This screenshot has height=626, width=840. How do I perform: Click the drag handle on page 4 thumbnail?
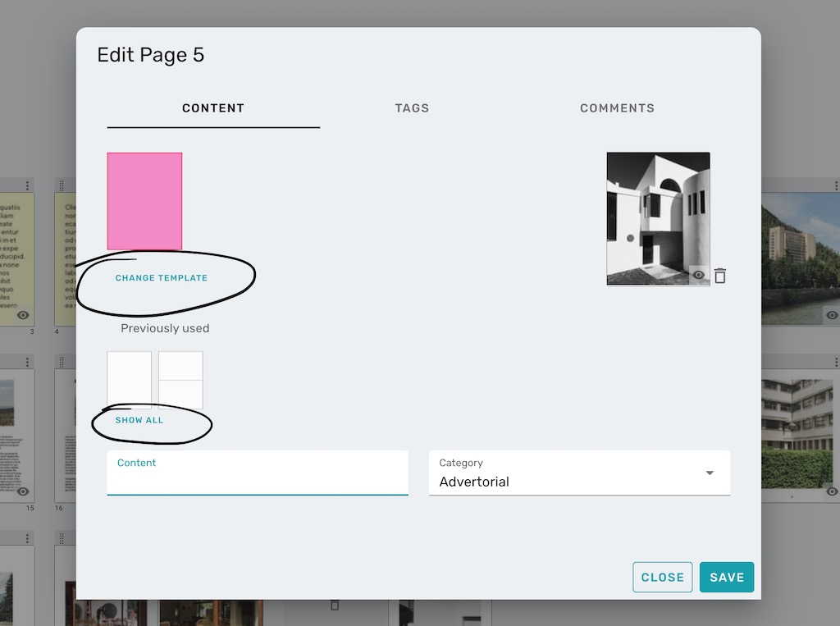click(61, 184)
